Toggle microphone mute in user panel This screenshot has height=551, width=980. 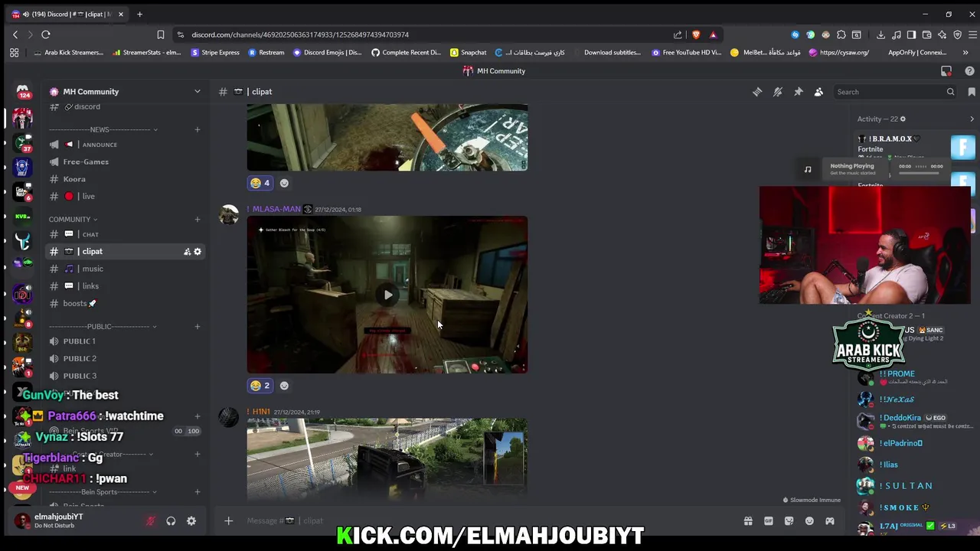coord(151,521)
